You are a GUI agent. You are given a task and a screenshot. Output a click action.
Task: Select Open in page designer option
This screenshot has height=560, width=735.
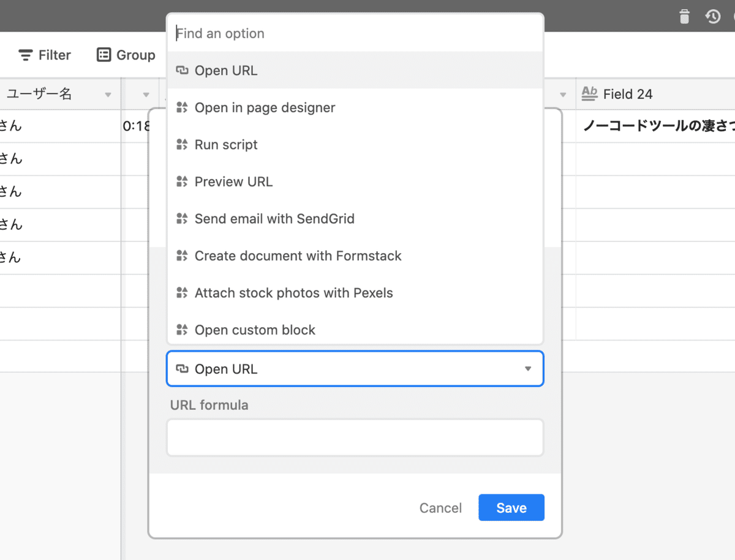click(x=265, y=108)
